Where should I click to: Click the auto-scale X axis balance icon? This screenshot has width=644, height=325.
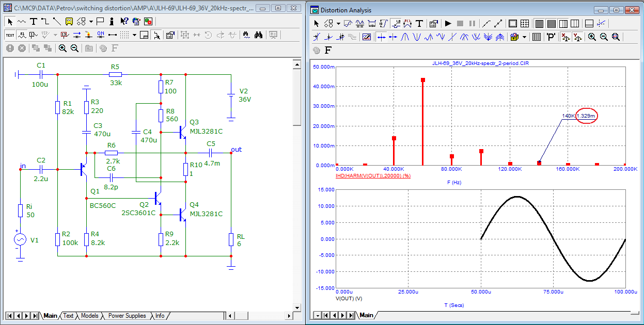pyautogui.click(x=566, y=37)
